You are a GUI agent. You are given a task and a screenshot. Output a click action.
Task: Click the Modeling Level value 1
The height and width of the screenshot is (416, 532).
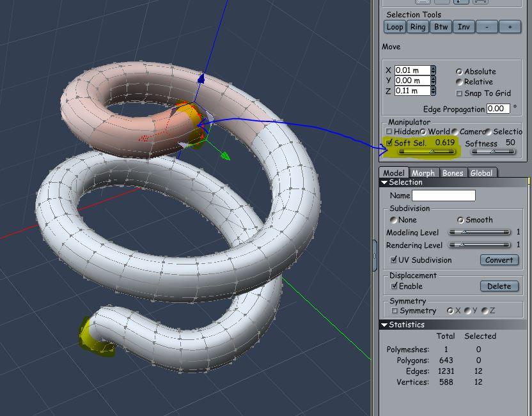point(518,232)
